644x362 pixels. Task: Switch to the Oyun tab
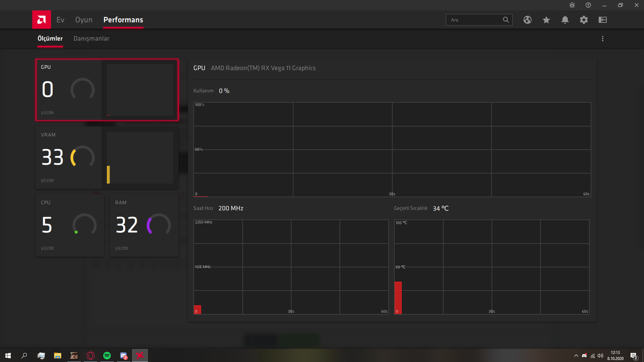pyautogui.click(x=84, y=20)
